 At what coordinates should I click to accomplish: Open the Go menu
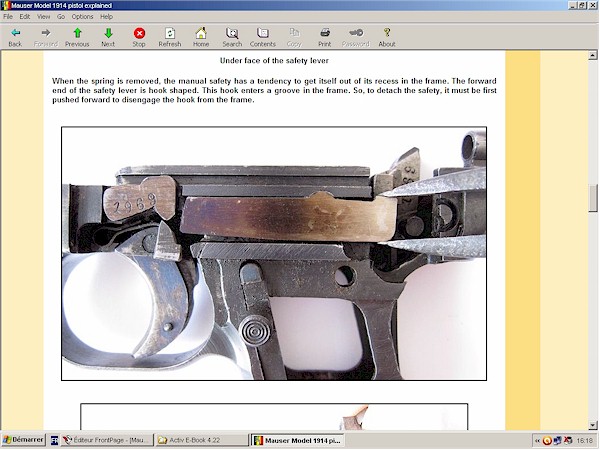(x=61, y=16)
